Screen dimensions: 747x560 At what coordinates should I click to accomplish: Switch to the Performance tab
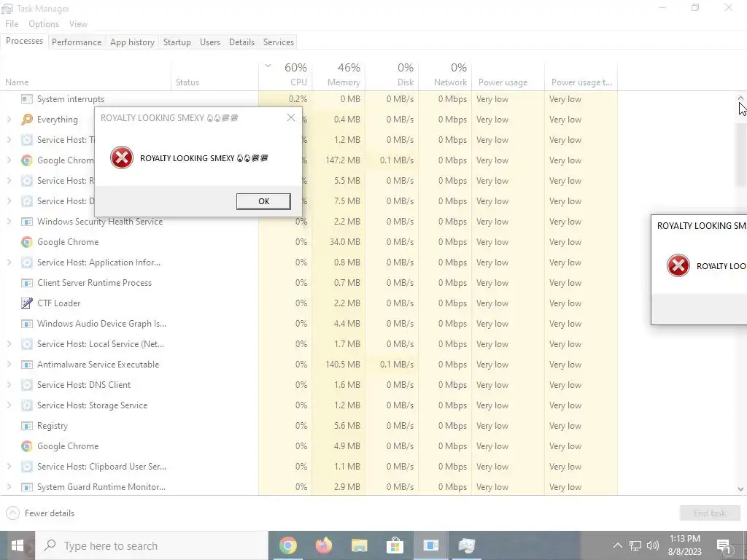[x=77, y=42]
